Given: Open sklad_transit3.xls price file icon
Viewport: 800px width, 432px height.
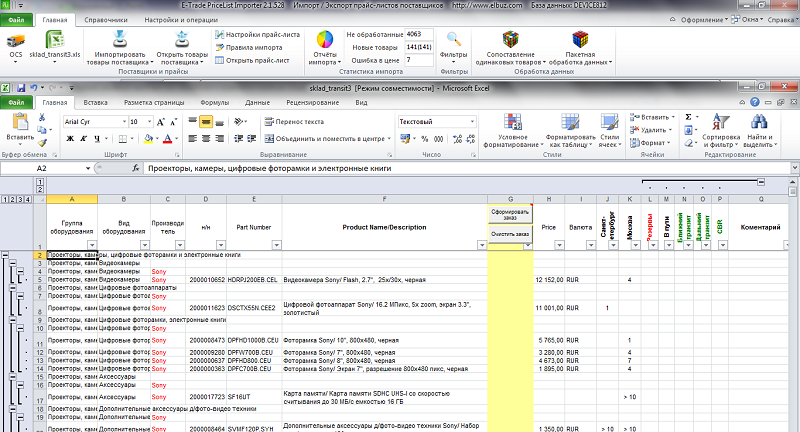Looking at the screenshot, I should (x=55, y=40).
